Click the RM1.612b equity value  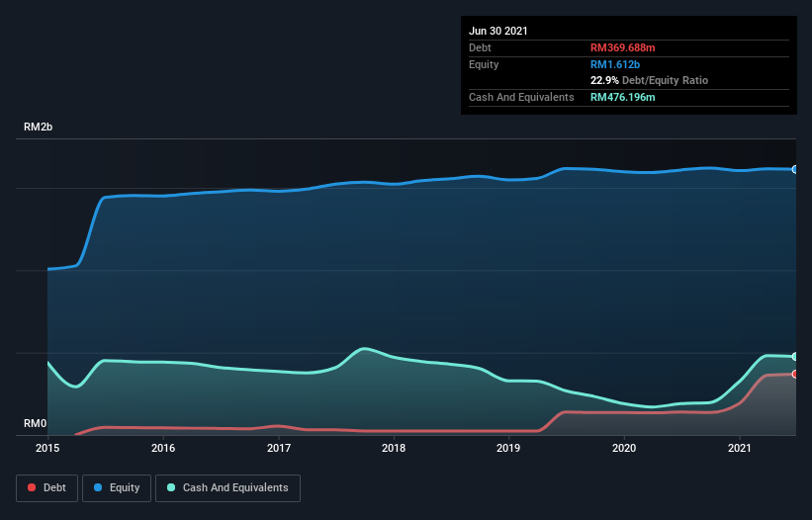point(615,64)
